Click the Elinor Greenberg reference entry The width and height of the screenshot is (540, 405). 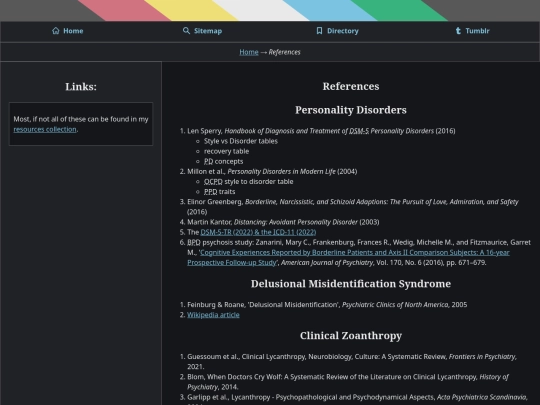353,207
